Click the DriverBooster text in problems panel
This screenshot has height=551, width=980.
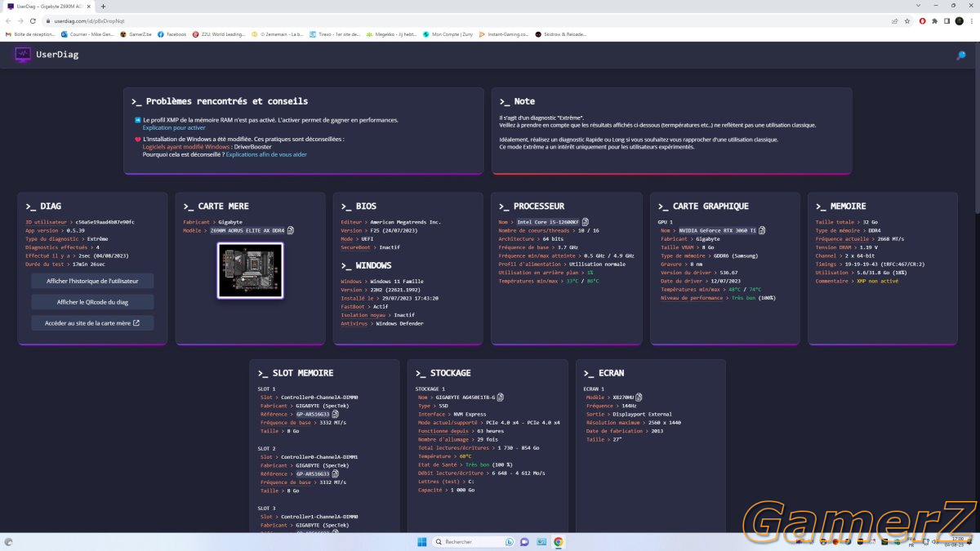pyautogui.click(x=252, y=147)
